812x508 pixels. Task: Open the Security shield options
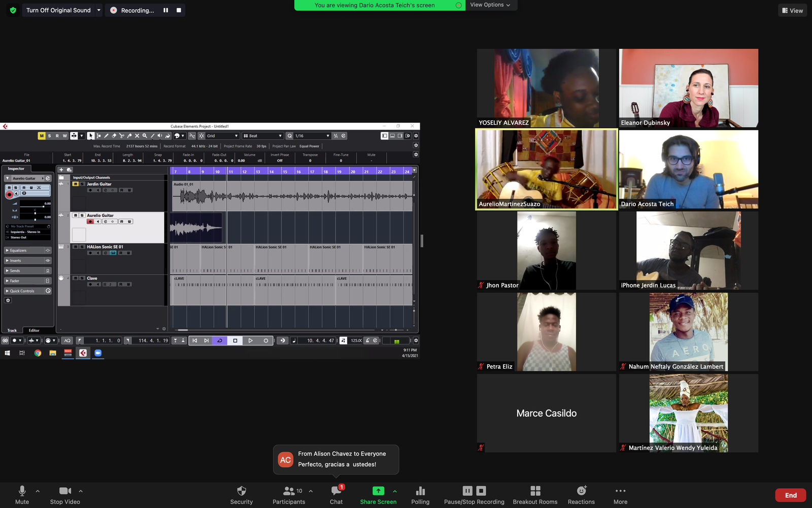(x=242, y=495)
